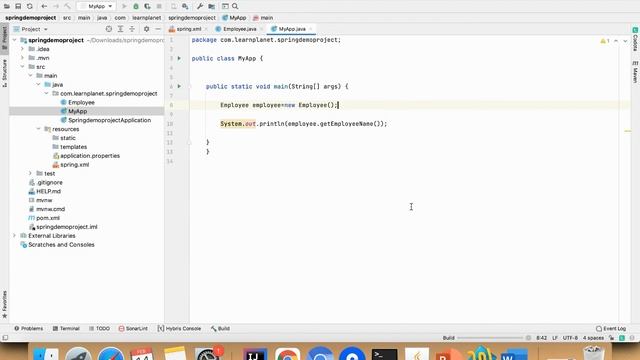
Task: Expand the test folder
Action: pyautogui.click(x=31, y=173)
